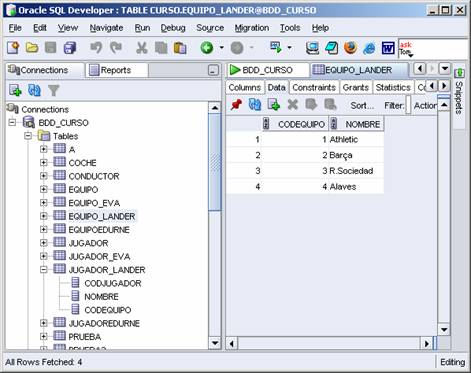The image size is (471, 373).
Task: Click the Refresh data icon in Data tab
Action: click(x=255, y=105)
